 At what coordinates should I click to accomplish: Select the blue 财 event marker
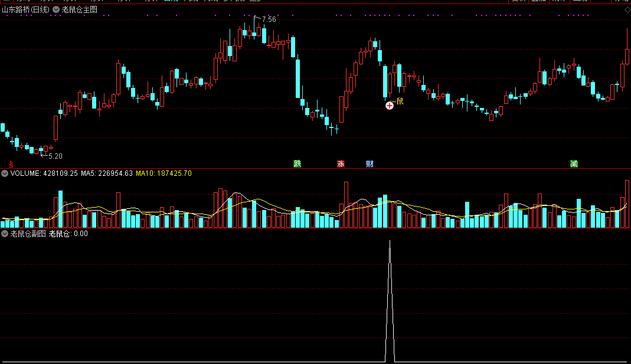point(370,163)
